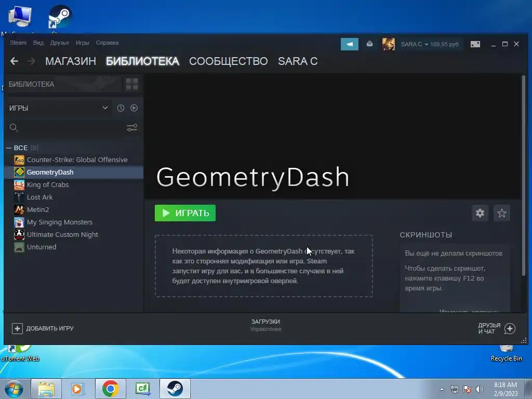
Task: Go forward with the right arrow
Action: pyautogui.click(x=31, y=61)
